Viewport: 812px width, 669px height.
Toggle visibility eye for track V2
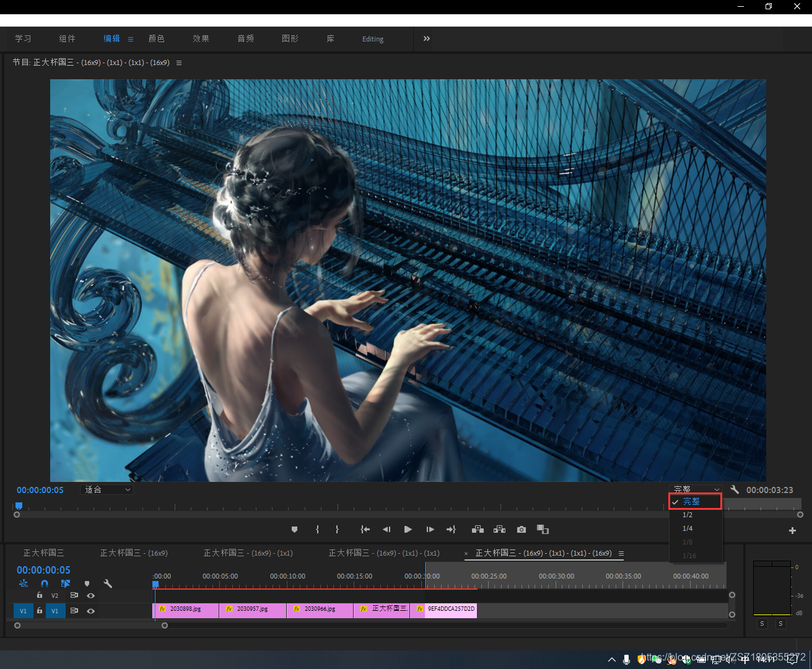pos(91,595)
